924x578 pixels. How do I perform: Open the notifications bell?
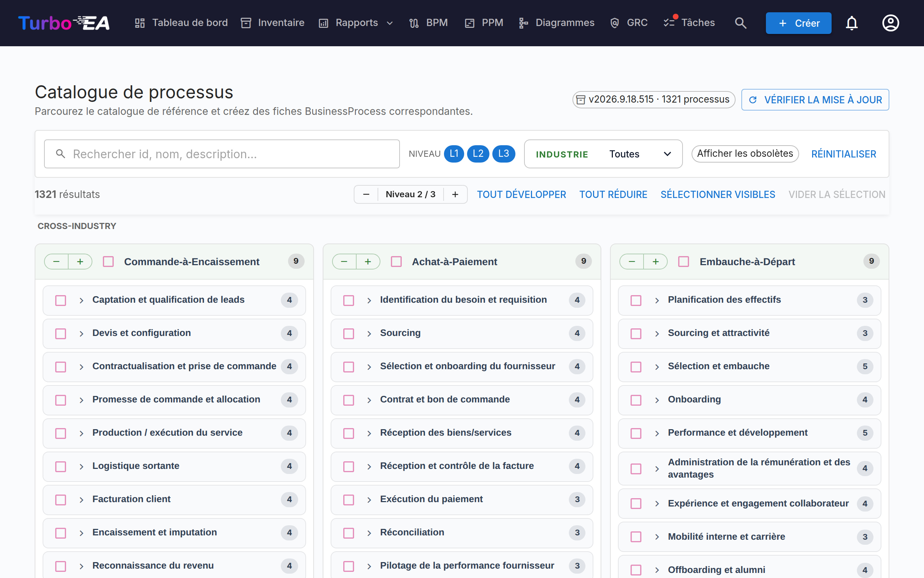[x=852, y=23]
